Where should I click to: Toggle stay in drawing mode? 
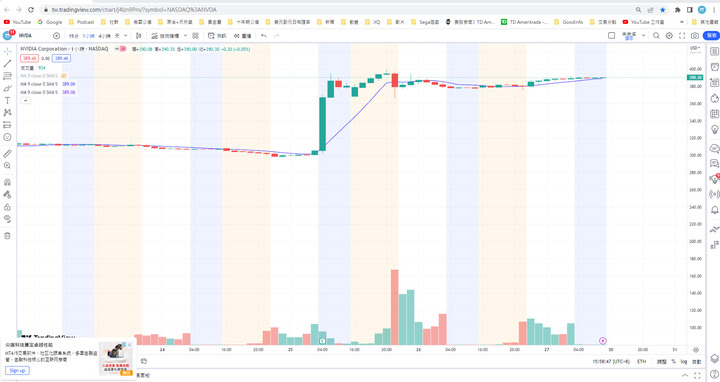coord(7,195)
